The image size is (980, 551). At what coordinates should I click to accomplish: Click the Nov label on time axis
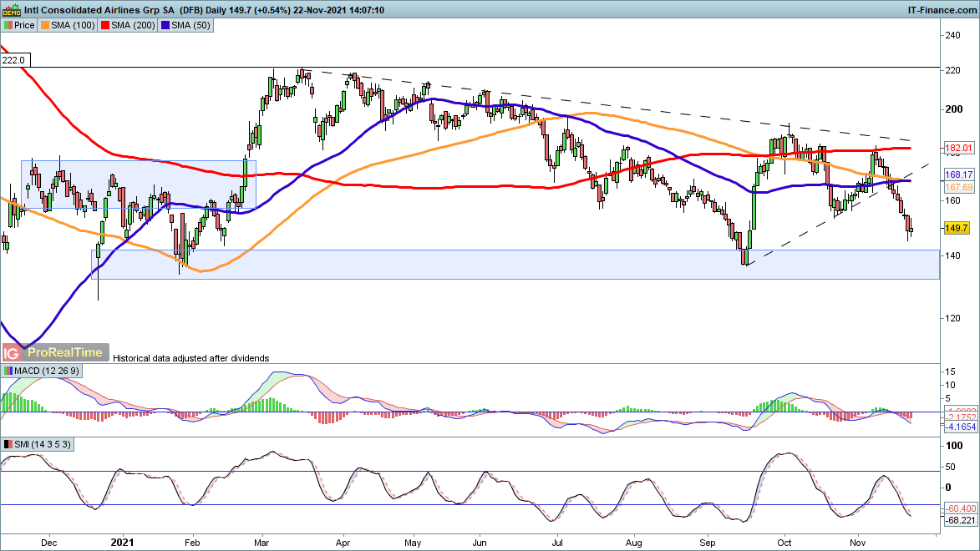tap(857, 543)
